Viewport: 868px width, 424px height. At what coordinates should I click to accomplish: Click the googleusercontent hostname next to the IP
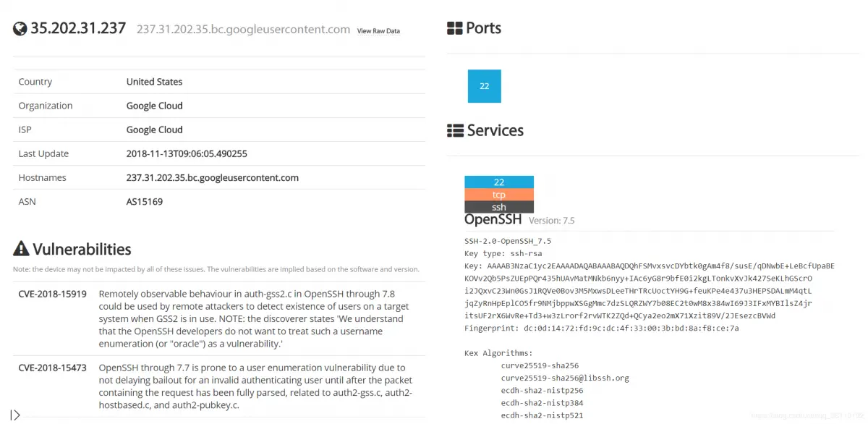point(243,30)
